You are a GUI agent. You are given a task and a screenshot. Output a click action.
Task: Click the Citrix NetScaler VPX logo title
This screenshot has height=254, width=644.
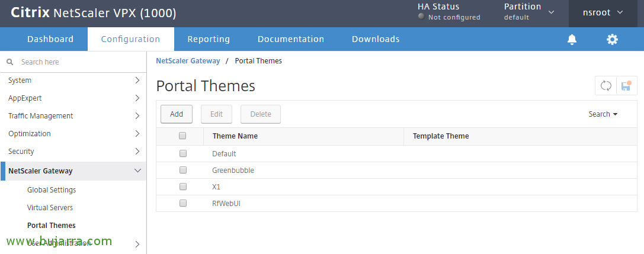click(93, 13)
